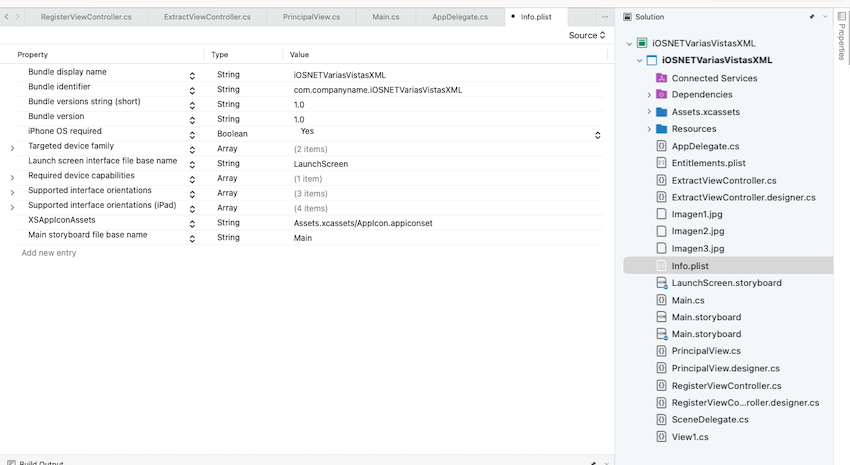Select Imagen2.jpg in the Solution tree
Image resolution: width=850 pixels, height=465 pixels.
coord(698,231)
